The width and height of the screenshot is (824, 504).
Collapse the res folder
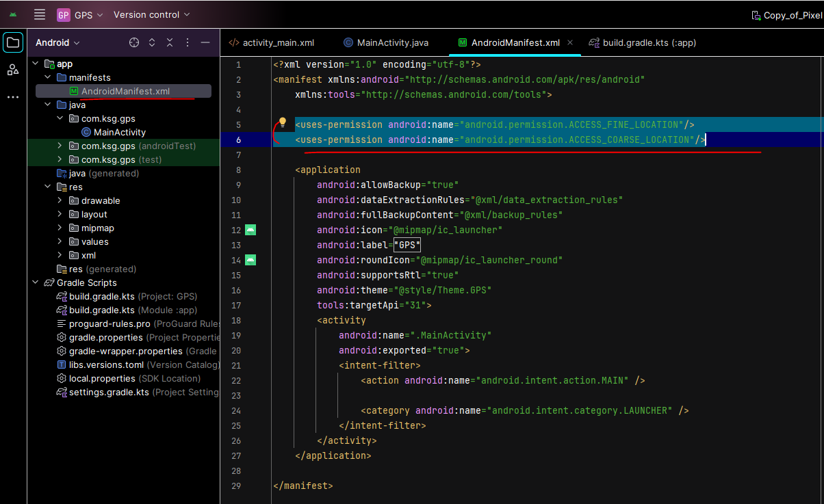48,187
